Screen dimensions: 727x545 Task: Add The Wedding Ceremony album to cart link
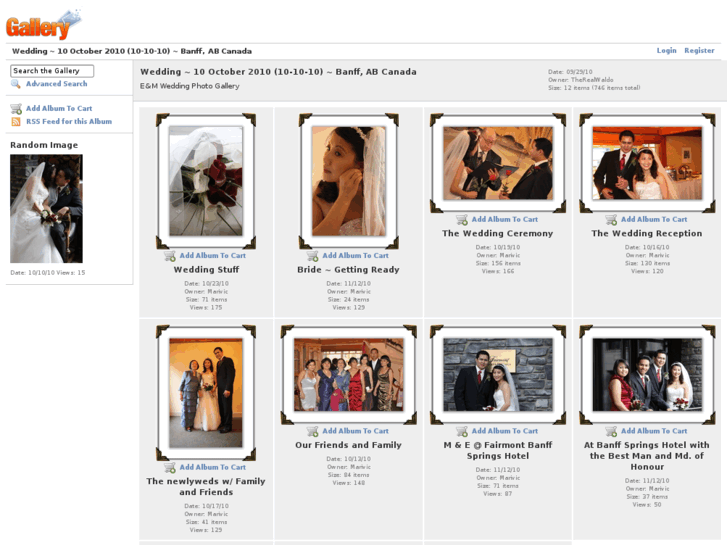coord(505,219)
